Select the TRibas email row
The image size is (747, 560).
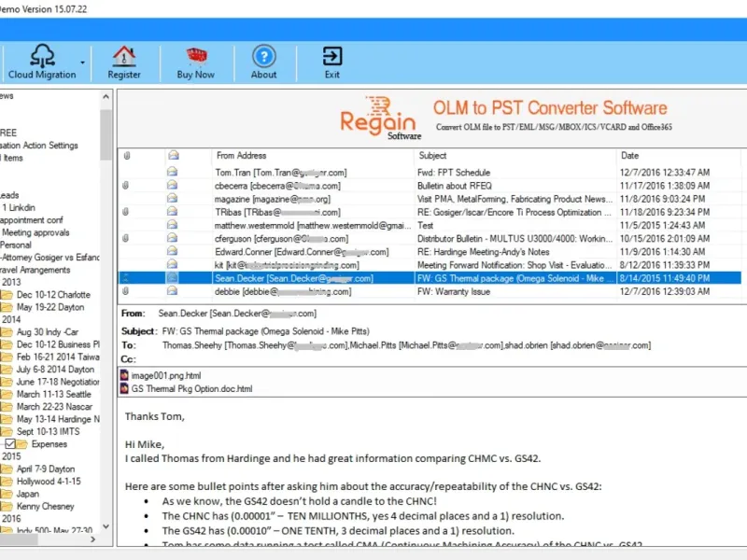(x=430, y=212)
